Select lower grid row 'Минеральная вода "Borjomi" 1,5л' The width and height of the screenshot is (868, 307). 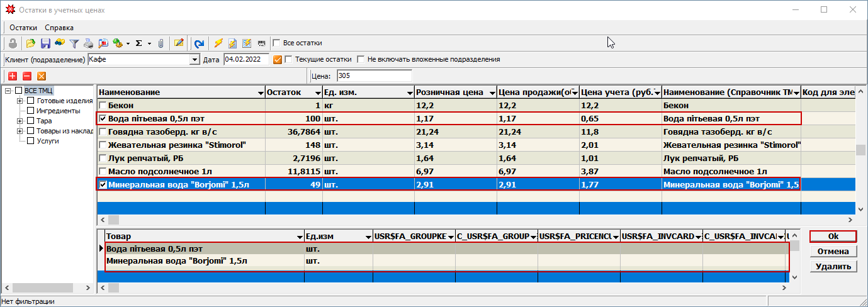[x=446, y=261]
